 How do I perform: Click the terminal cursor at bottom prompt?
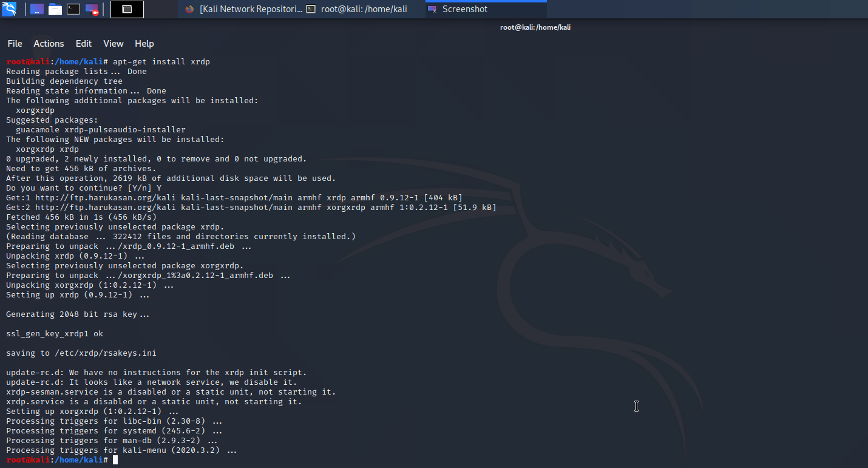(115, 460)
